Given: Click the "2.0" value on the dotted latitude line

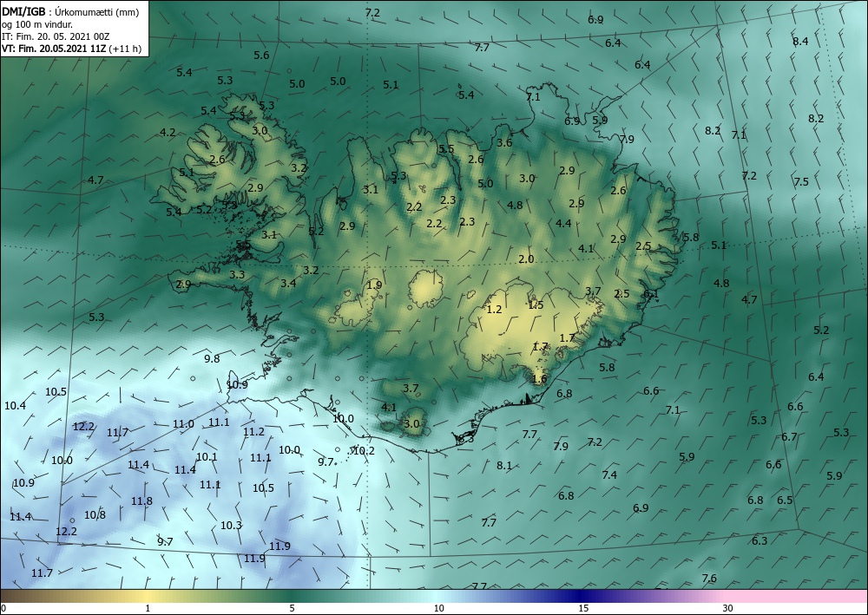Looking at the screenshot, I should [x=526, y=258].
